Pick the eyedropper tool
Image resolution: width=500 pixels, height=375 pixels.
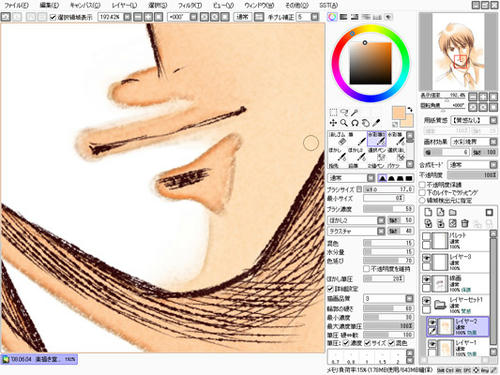tap(376, 123)
